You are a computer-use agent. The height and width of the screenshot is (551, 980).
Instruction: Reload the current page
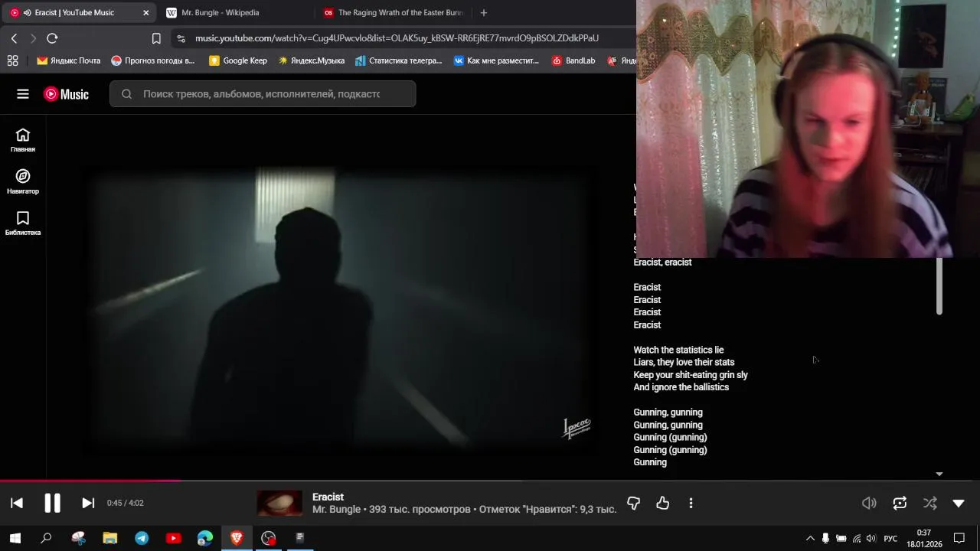click(x=52, y=38)
